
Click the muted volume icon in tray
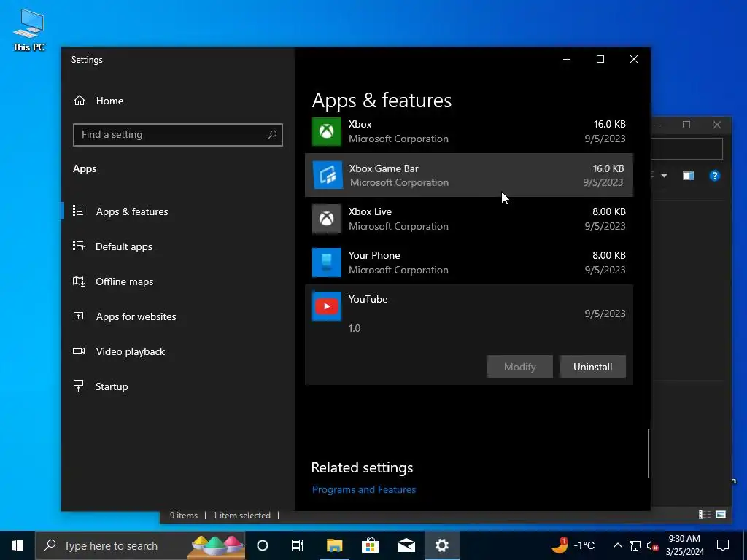[652, 545]
